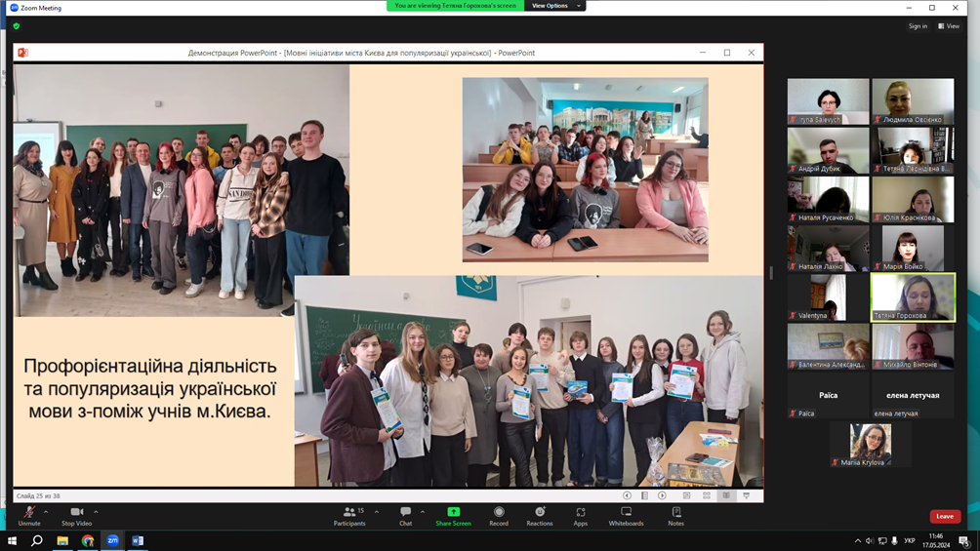Start recording with the Record button

pyautogui.click(x=499, y=515)
